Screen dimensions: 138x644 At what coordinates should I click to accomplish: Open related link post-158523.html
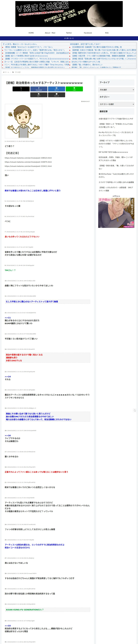tap(28, 158)
